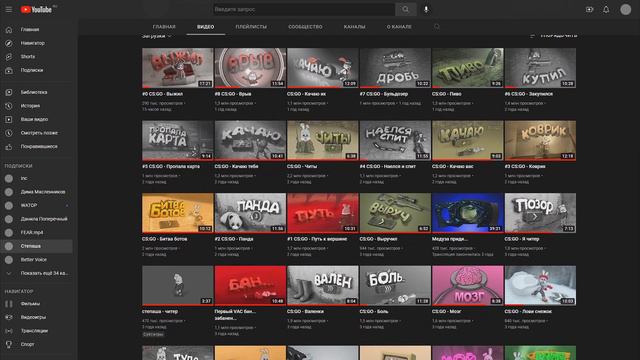Switch to the ВИДЕО channel tab

(x=205, y=27)
